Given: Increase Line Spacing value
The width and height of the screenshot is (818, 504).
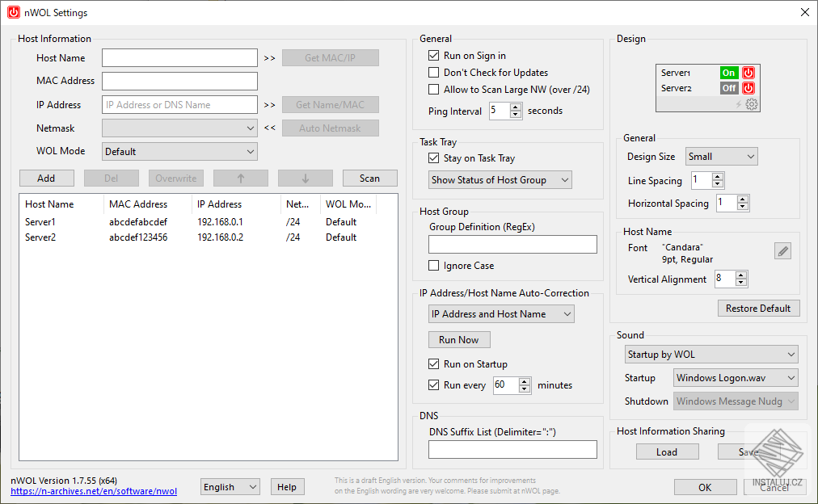Looking at the screenshot, I should (x=717, y=177).
